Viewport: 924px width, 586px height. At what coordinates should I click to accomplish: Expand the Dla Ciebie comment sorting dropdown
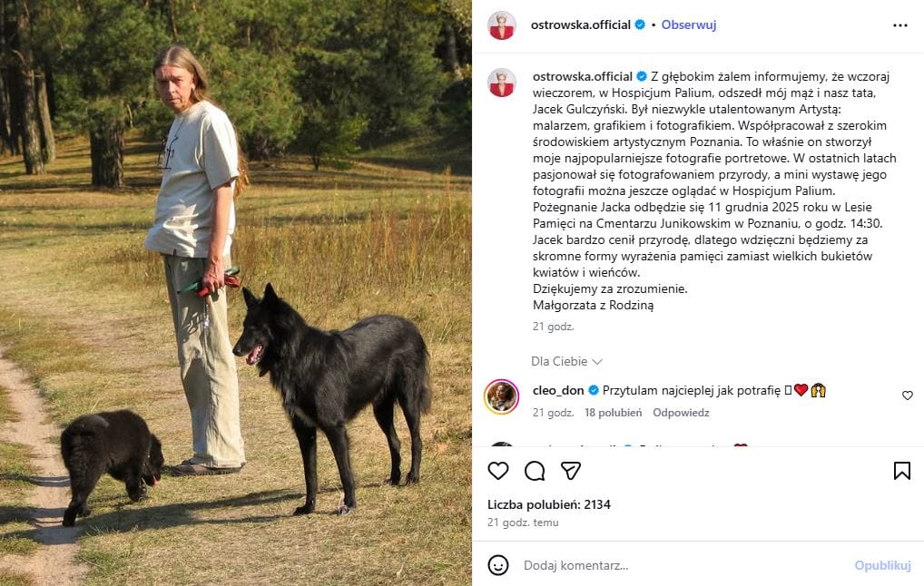click(566, 361)
